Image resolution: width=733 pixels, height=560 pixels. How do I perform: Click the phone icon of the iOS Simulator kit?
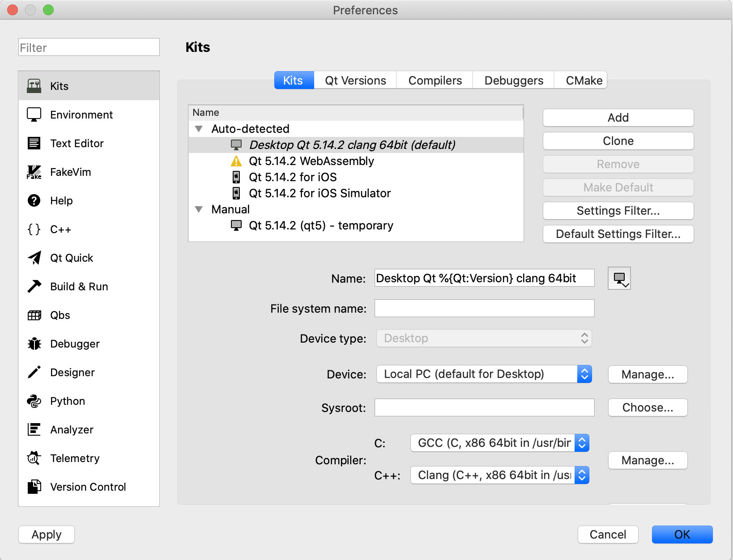click(236, 193)
